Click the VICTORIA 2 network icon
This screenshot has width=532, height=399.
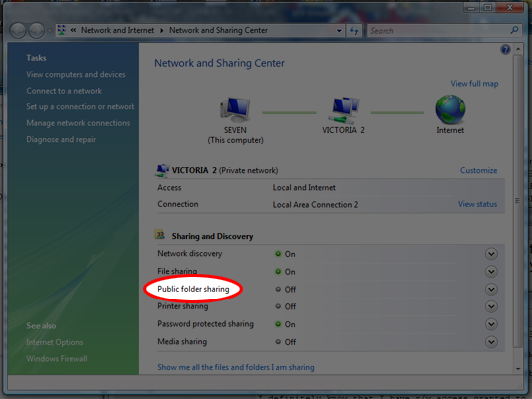[343, 110]
